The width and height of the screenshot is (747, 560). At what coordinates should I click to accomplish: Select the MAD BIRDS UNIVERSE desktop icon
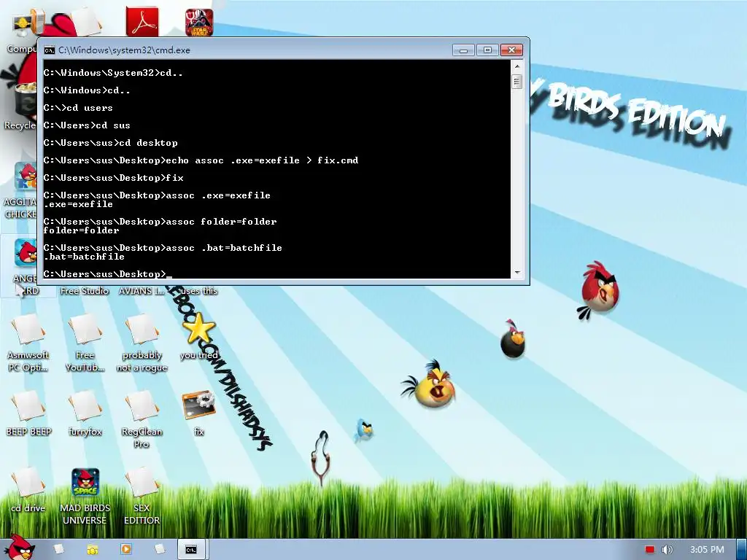pyautogui.click(x=85, y=496)
